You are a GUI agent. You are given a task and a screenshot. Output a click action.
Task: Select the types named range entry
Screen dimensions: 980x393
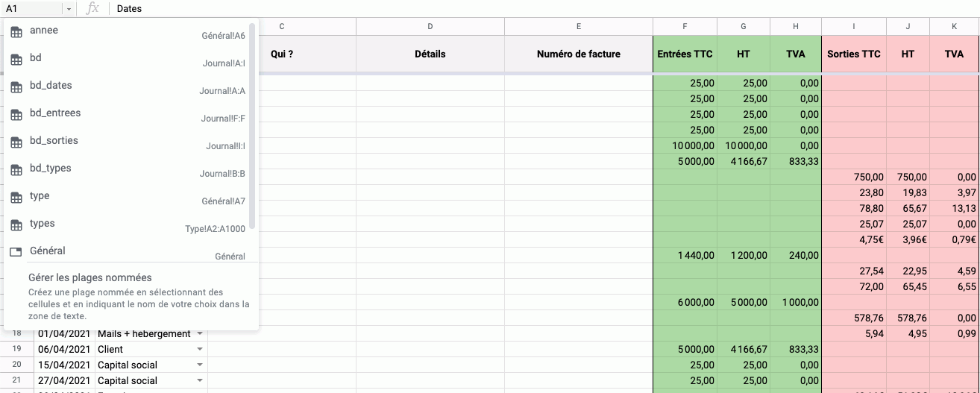tap(127, 224)
